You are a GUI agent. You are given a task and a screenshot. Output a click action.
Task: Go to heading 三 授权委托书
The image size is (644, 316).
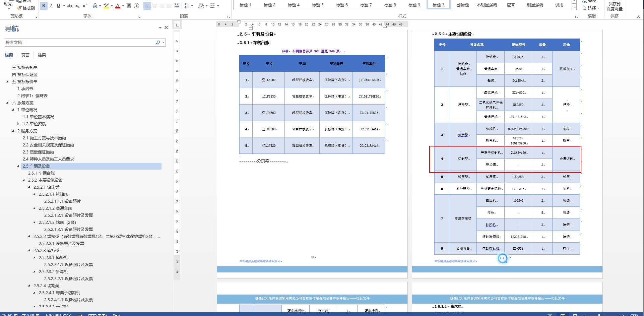(x=25, y=68)
